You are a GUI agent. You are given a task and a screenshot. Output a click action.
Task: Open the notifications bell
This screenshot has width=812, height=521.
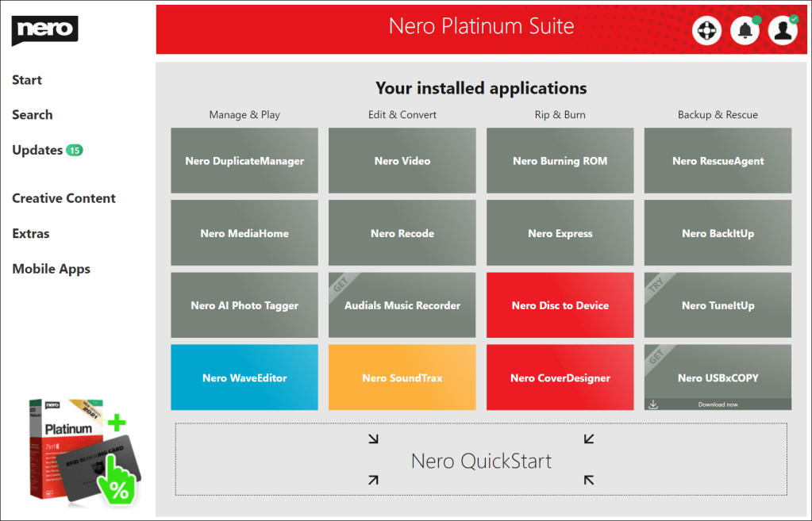tap(745, 31)
